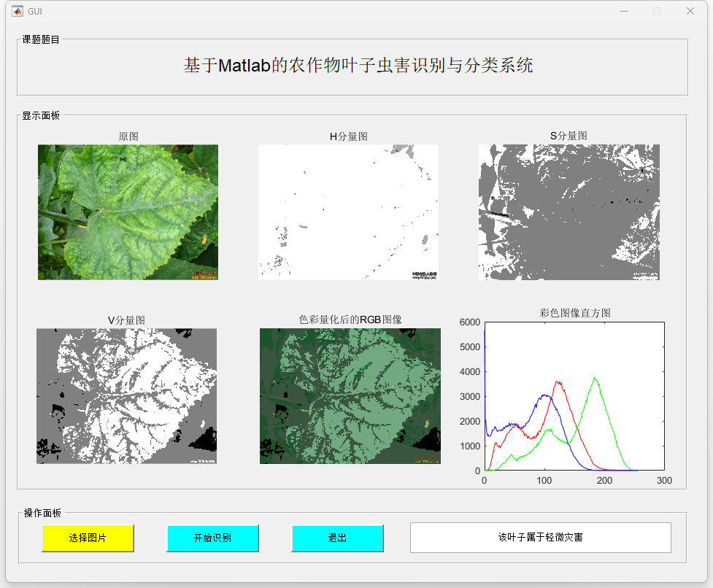This screenshot has height=588, width=713.
Task: Click the 显示面板 panel label
Action: click(41, 115)
